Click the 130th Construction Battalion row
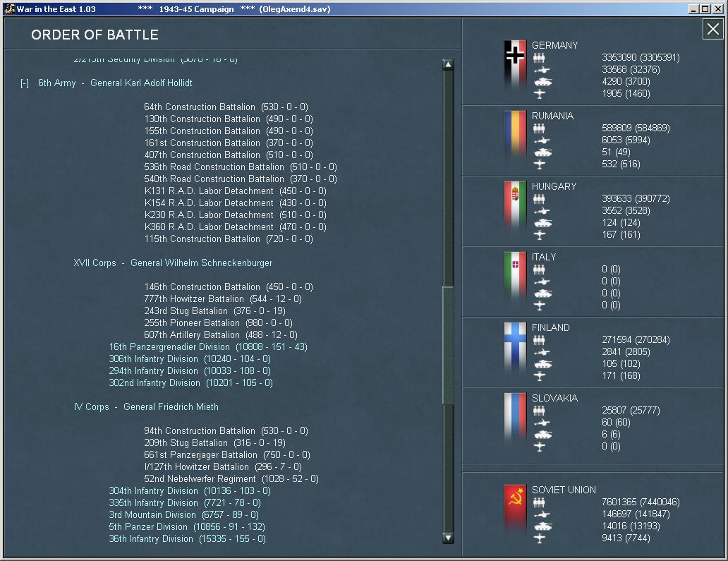The image size is (728, 561). [x=229, y=119]
